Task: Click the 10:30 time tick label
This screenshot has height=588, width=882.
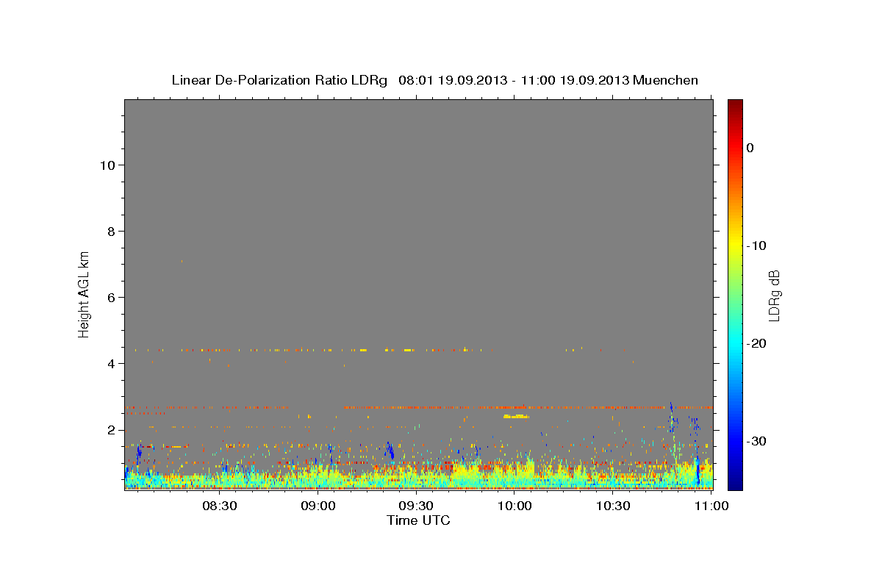Action: point(613,506)
